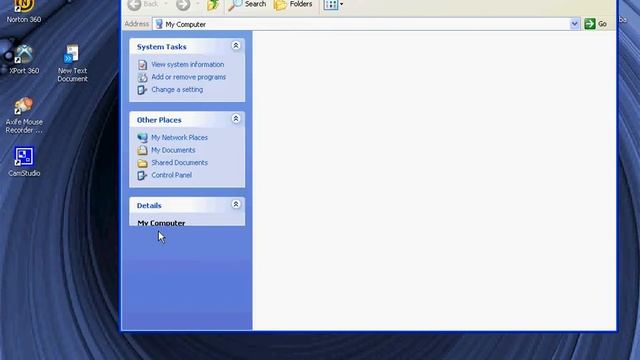Open Add or remove programs link
This screenshot has height=360, width=640.
tap(188, 77)
